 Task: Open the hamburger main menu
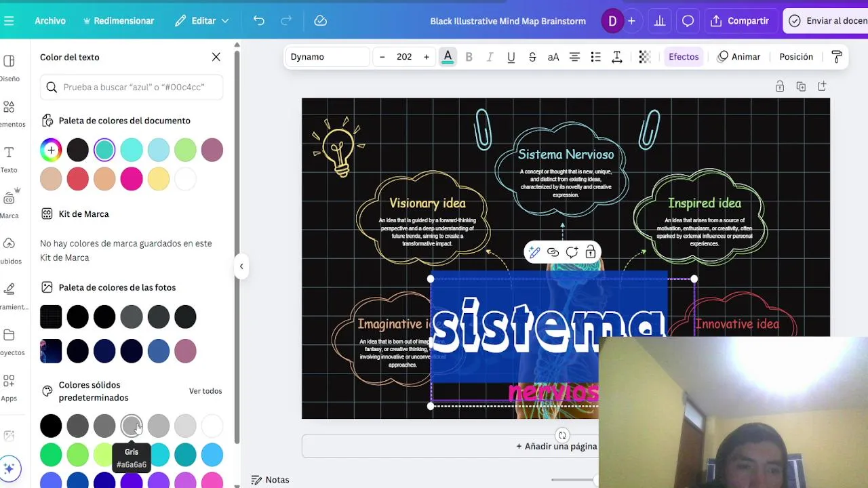[x=9, y=21]
